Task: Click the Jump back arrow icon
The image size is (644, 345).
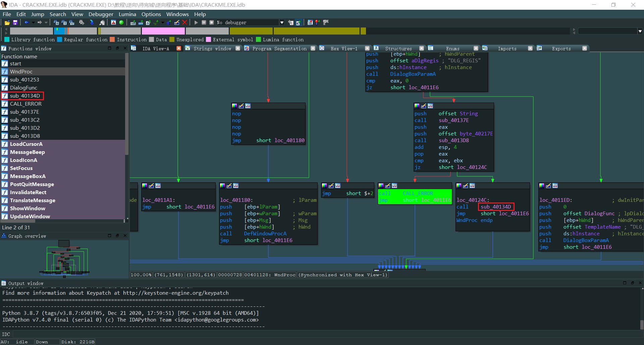Action: pyautogui.click(x=26, y=22)
